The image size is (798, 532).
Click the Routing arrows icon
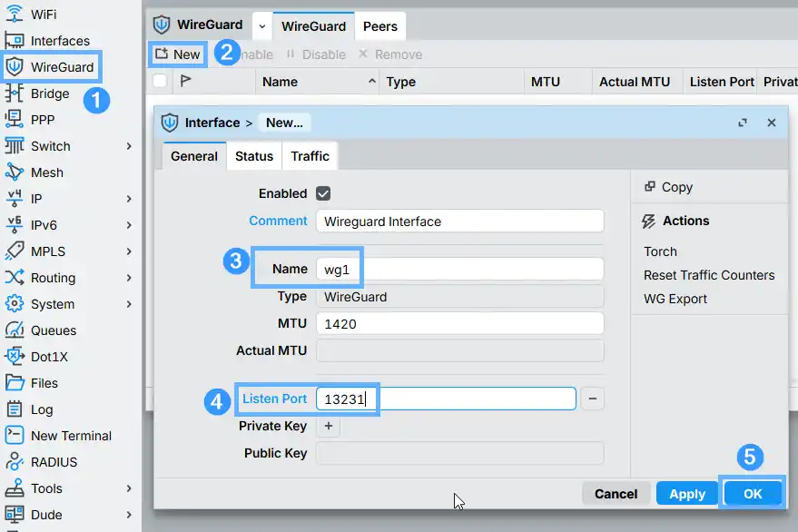(15, 278)
